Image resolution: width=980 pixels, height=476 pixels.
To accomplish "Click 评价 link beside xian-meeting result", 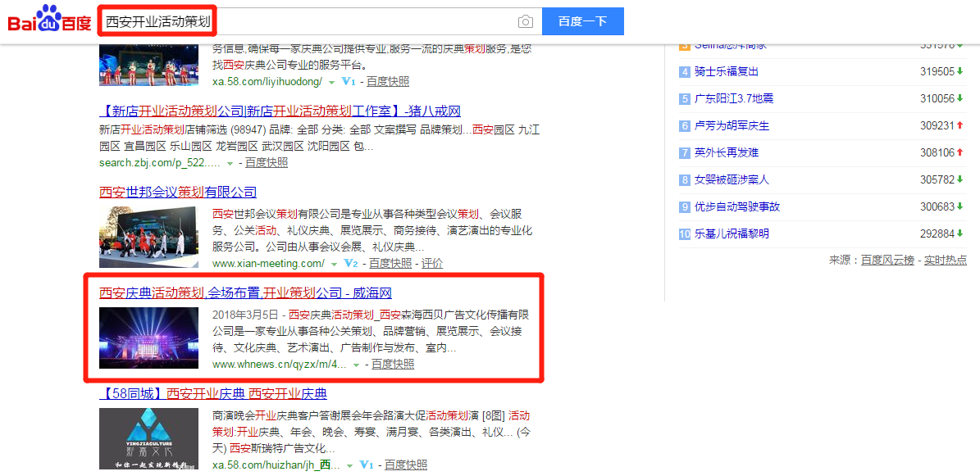I will (432, 263).
